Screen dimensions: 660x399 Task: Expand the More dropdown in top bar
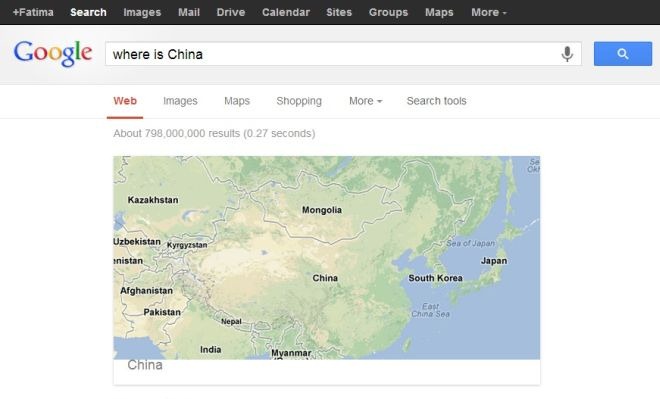click(x=489, y=12)
